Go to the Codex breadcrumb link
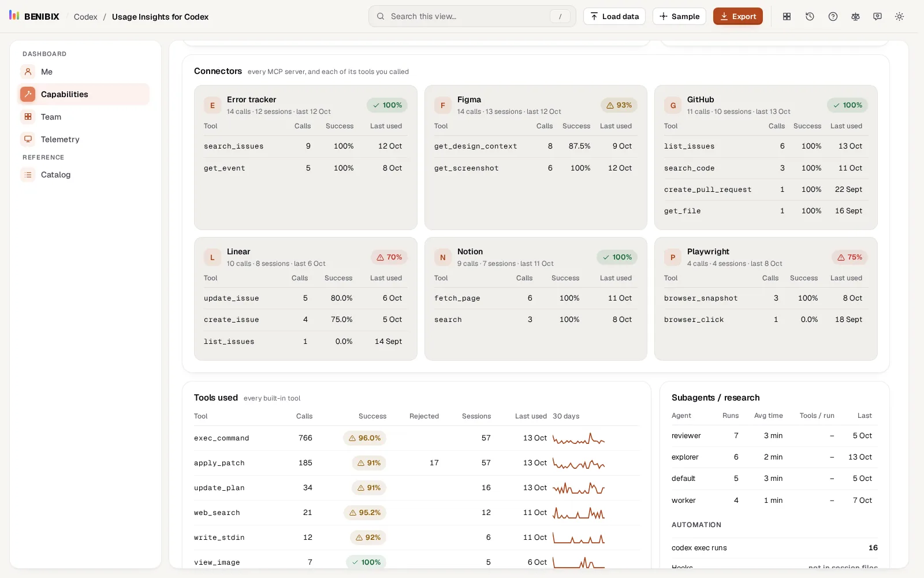Screen dimensions: 924x578 click(85, 17)
